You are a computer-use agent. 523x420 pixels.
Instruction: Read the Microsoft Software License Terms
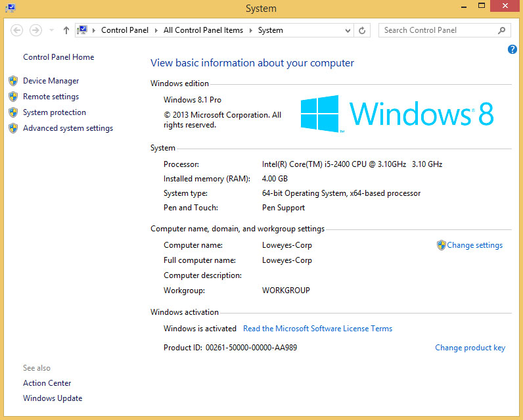pos(317,329)
